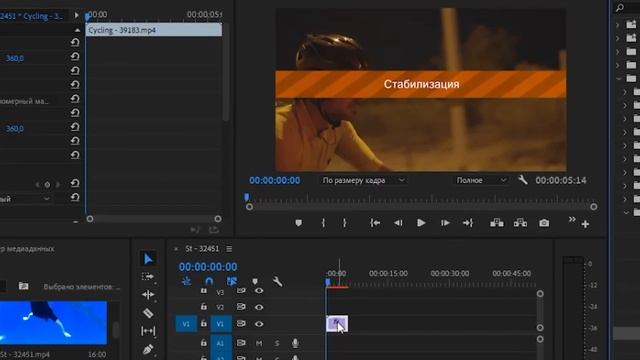Click the Add Marker button in Program monitor
The height and width of the screenshot is (360, 640).
(298, 223)
